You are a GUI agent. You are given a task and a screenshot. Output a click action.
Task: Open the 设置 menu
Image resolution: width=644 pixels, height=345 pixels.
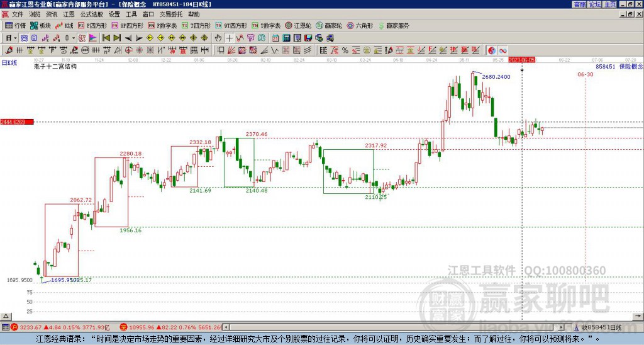point(114,14)
